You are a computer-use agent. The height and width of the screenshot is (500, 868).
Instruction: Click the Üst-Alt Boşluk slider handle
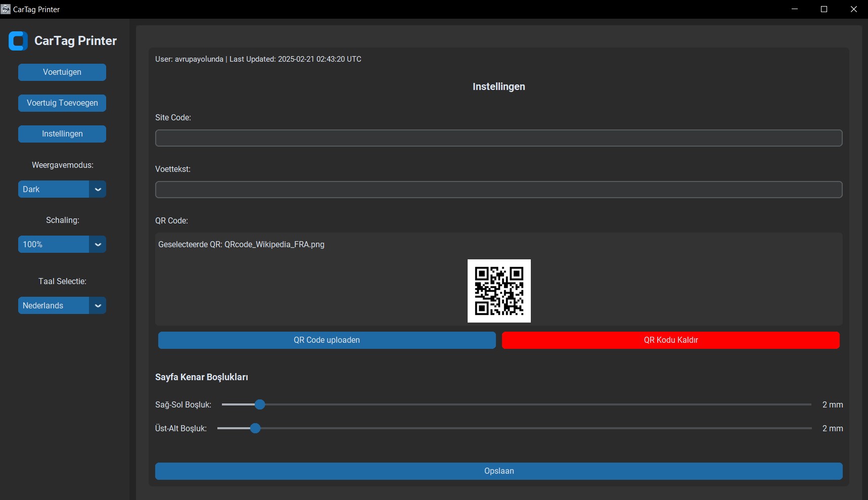pyautogui.click(x=255, y=428)
